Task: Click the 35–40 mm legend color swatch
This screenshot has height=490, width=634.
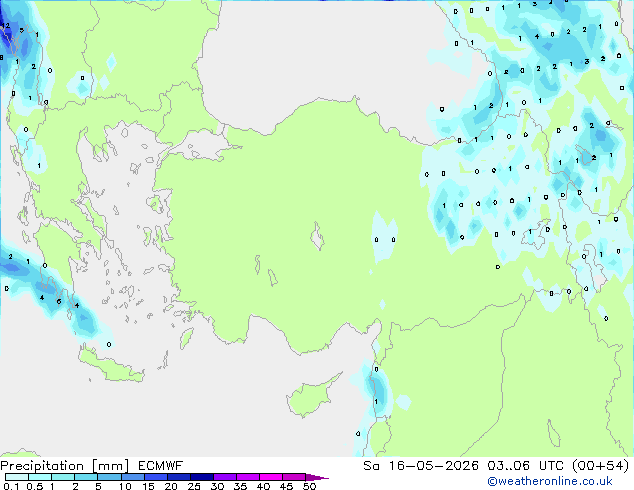Action: tap(248, 477)
